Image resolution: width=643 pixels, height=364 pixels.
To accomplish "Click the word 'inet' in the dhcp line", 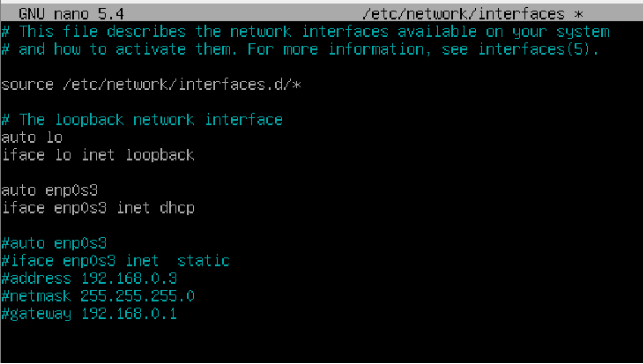I will coord(133,208).
